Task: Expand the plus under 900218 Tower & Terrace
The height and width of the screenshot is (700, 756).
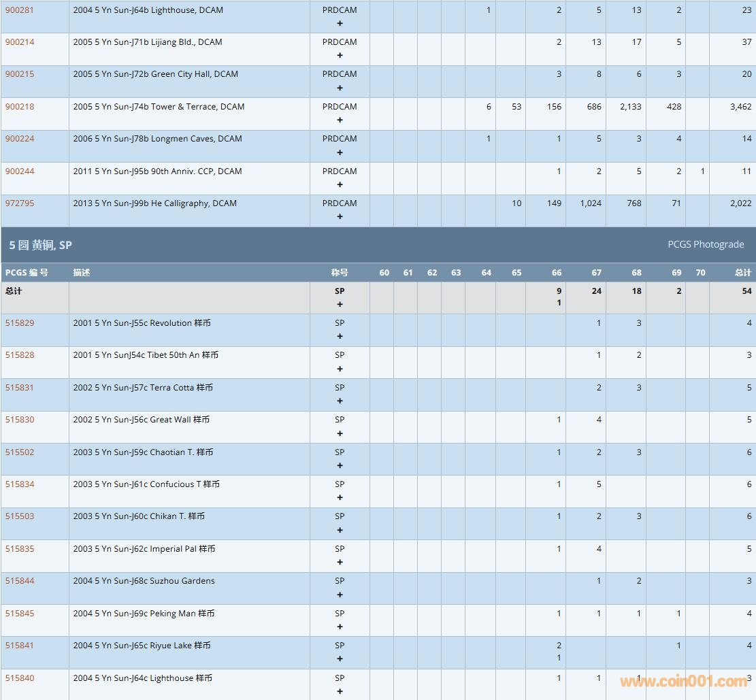Action: coord(340,120)
